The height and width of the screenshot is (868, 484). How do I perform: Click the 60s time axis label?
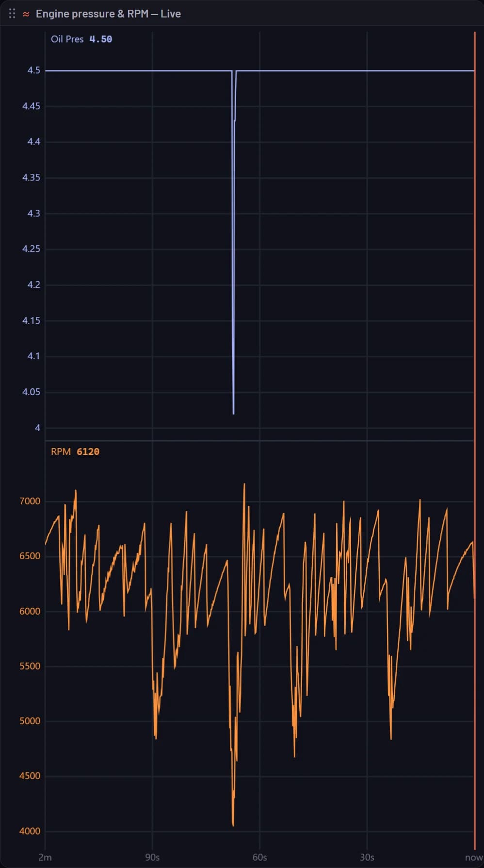click(x=260, y=857)
